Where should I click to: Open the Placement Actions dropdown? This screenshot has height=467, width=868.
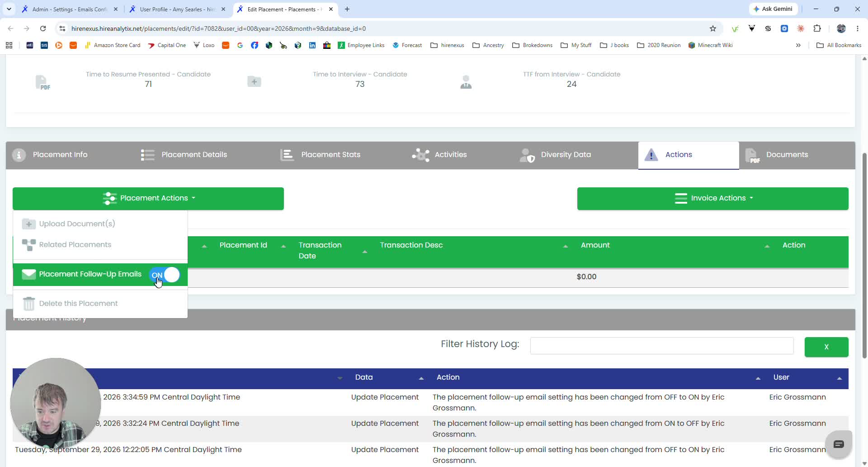click(148, 198)
